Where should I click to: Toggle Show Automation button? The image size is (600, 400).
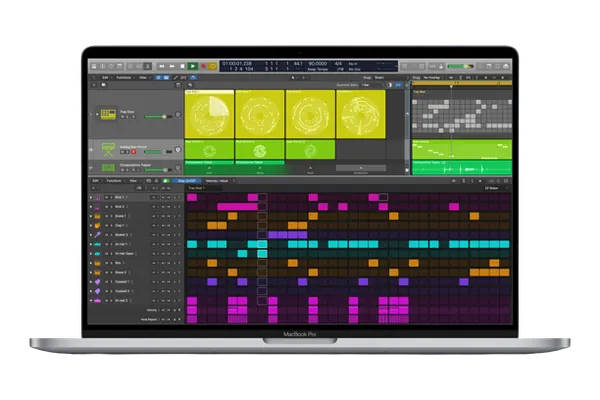[176, 78]
